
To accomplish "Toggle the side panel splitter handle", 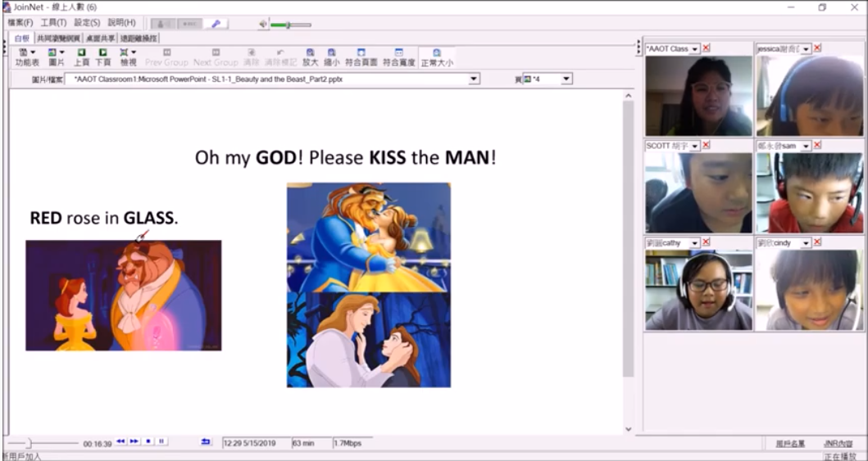I will click(x=639, y=47).
